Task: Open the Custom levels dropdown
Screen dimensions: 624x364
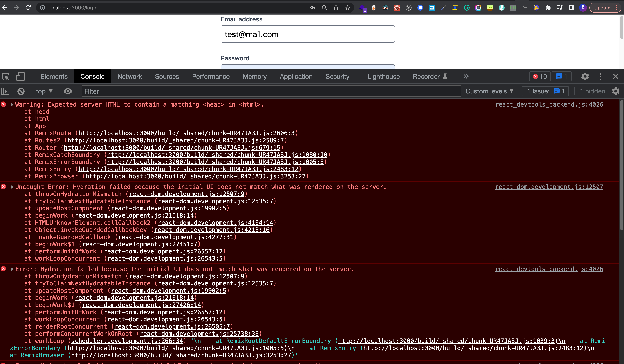Action: [489, 91]
